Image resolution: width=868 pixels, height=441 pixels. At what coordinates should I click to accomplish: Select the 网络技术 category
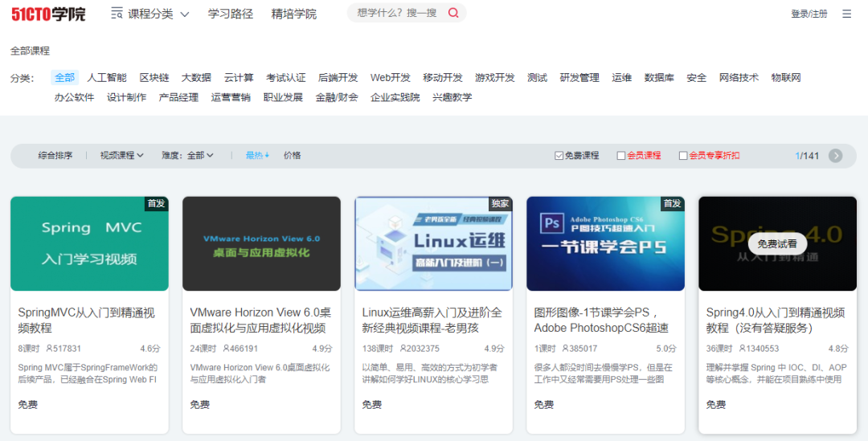pos(739,77)
